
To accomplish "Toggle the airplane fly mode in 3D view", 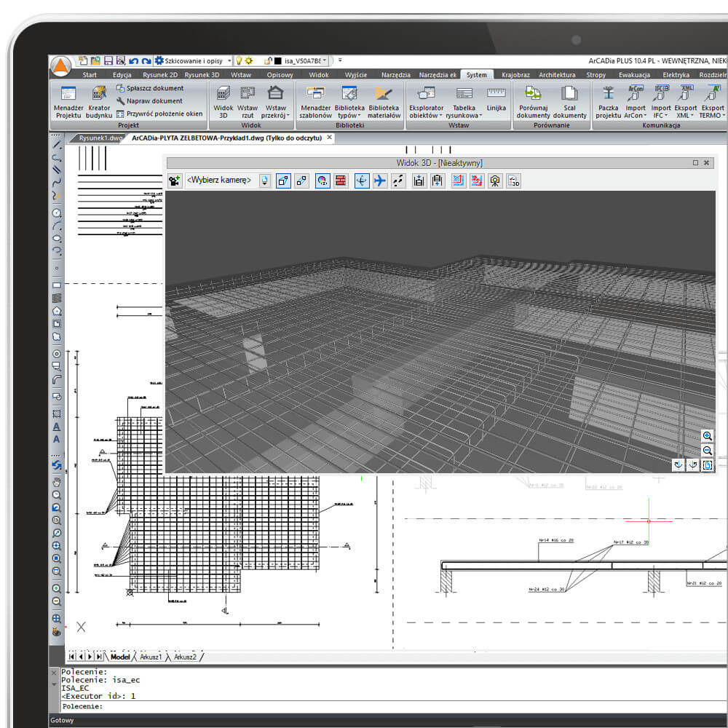I will (379, 181).
